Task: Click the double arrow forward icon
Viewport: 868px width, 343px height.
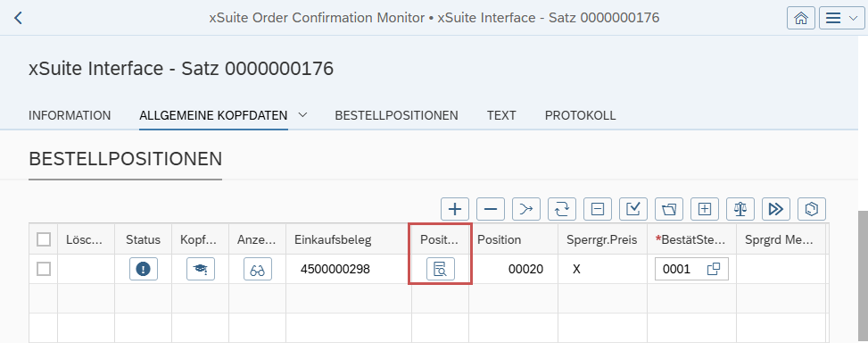Action: click(776, 209)
